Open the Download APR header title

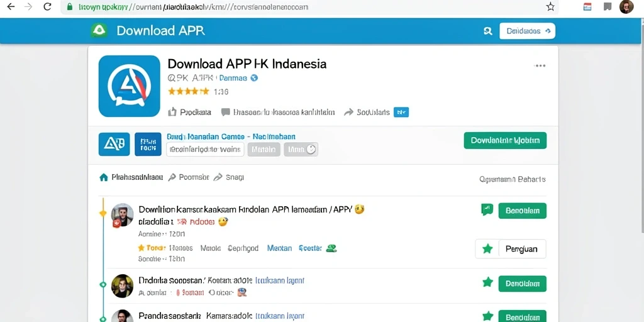point(160,31)
